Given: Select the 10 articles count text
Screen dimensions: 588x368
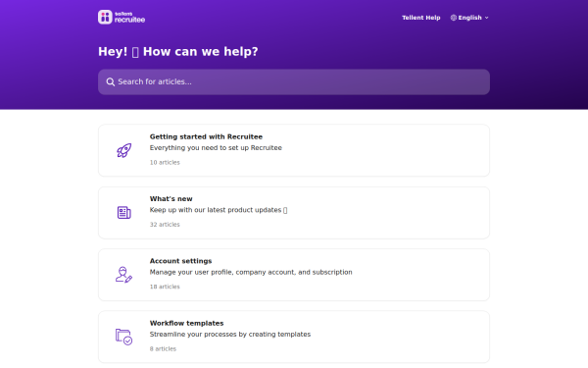Looking at the screenshot, I should 165,163.
